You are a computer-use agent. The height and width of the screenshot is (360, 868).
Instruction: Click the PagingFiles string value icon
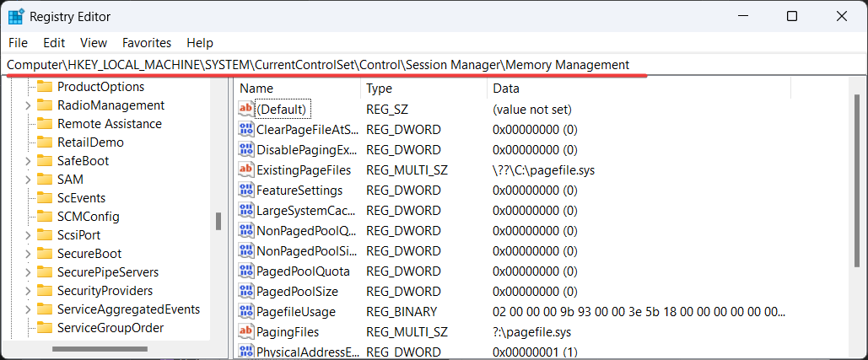coord(245,332)
